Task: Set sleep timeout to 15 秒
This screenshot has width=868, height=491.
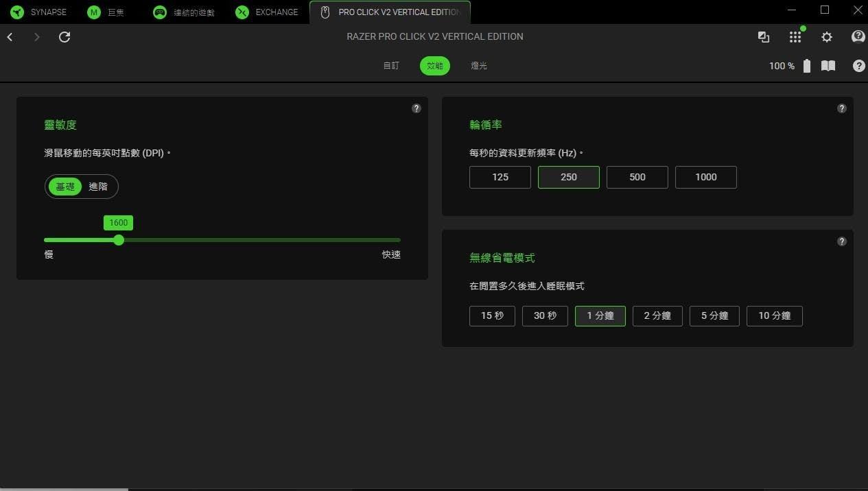Action: tap(492, 316)
